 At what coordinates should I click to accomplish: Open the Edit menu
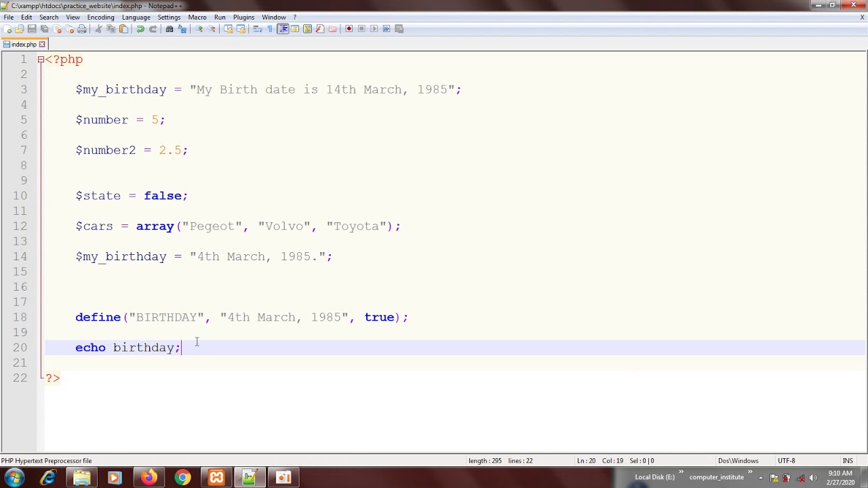click(26, 17)
